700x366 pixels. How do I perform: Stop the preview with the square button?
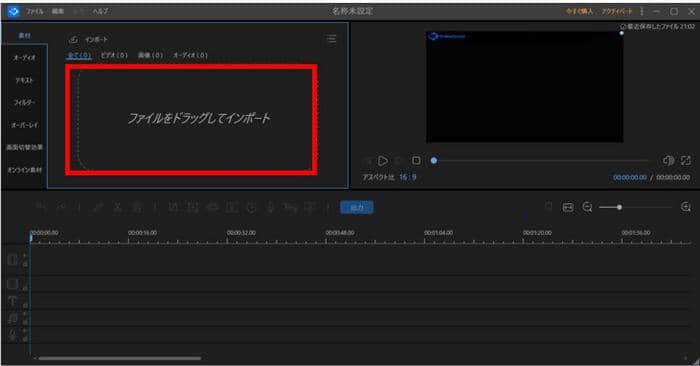click(416, 160)
